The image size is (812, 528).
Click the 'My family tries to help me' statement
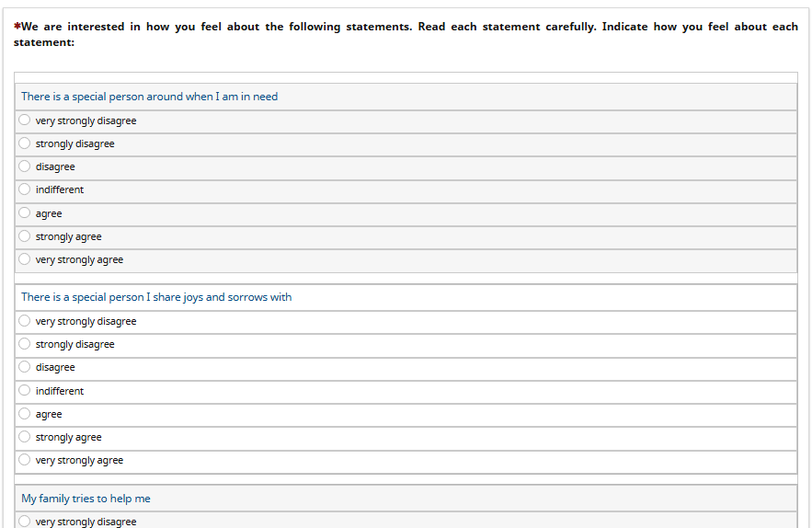coord(86,499)
